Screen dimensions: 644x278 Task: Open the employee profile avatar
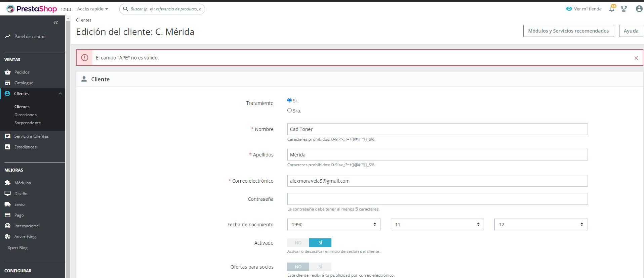tap(639, 9)
